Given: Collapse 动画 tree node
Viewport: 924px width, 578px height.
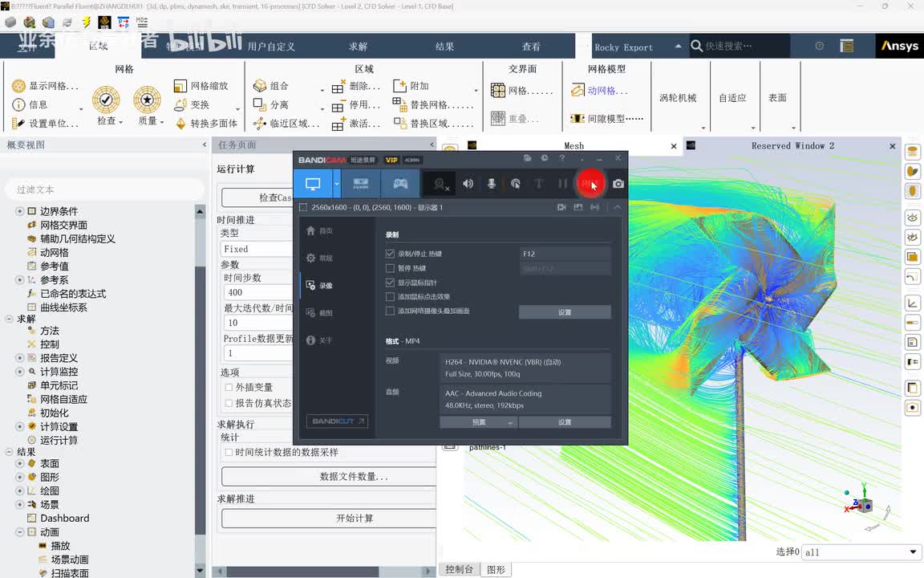Looking at the screenshot, I should 19,532.
